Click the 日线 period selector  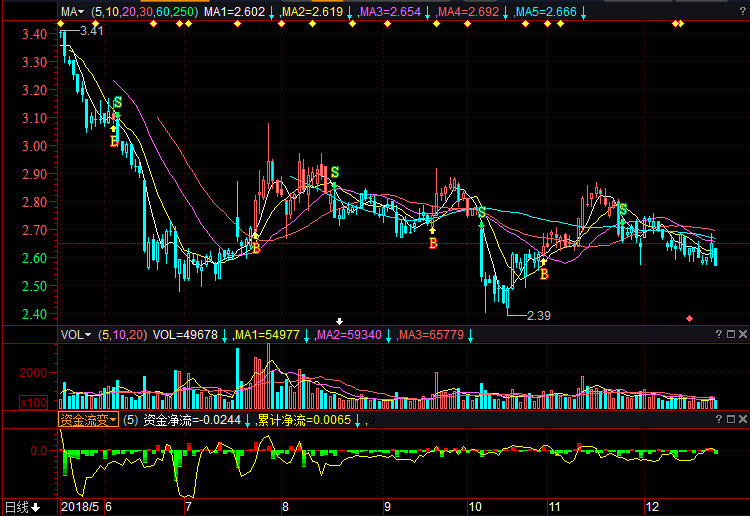22,507
